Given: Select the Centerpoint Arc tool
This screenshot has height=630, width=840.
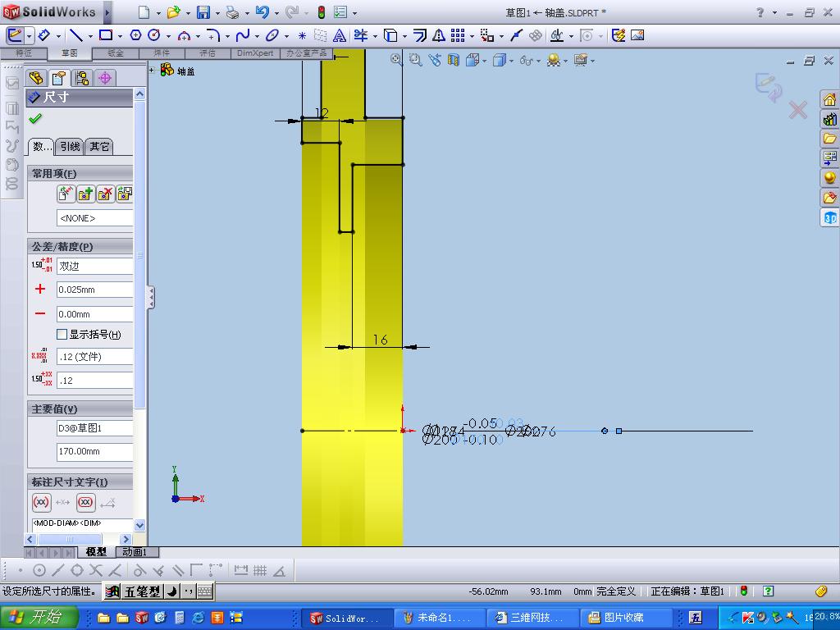Looking at the screenshot, I should click(184, 36).
